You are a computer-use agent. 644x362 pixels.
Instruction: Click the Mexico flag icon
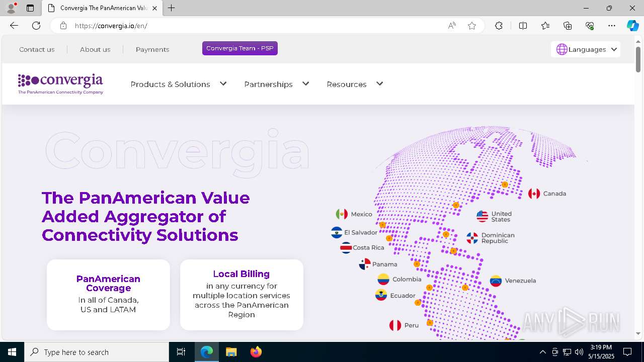(x=342, y=214)
